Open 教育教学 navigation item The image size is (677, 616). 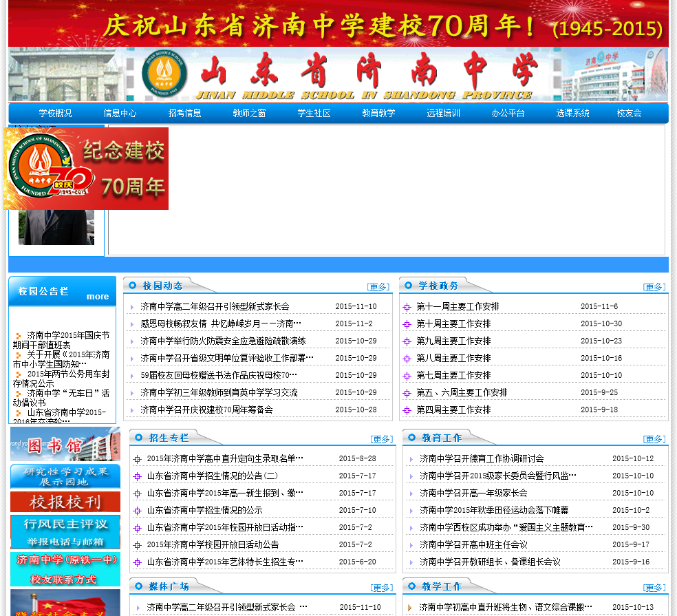(x=378, y=113)
